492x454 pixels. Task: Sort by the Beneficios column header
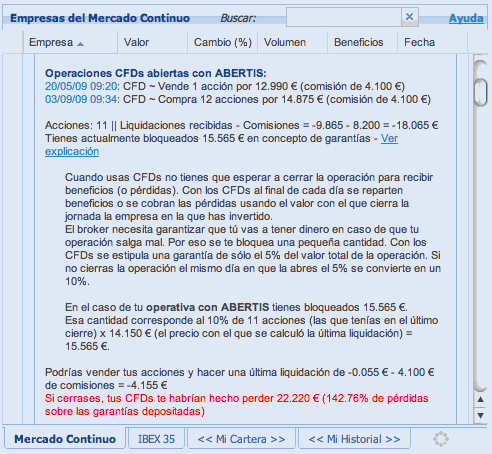pos(363,42)
